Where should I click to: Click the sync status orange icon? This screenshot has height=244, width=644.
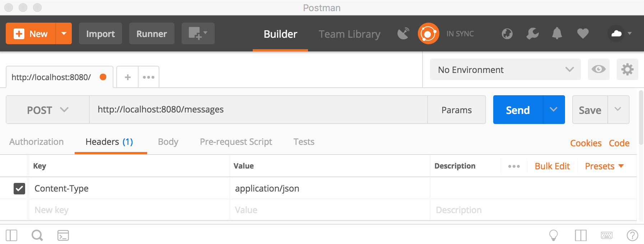click(428, 33)
